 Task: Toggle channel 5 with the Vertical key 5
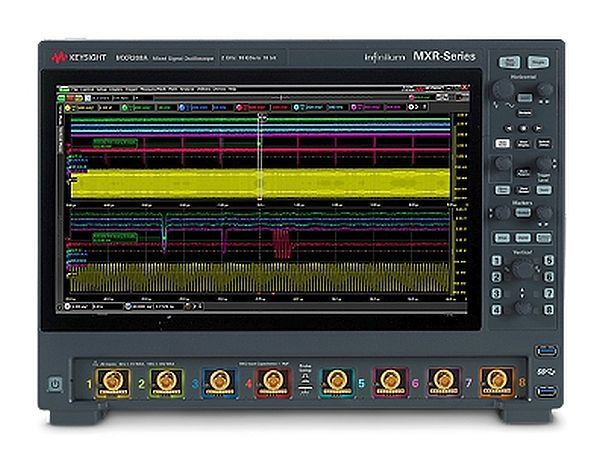(x=549, y=261)
